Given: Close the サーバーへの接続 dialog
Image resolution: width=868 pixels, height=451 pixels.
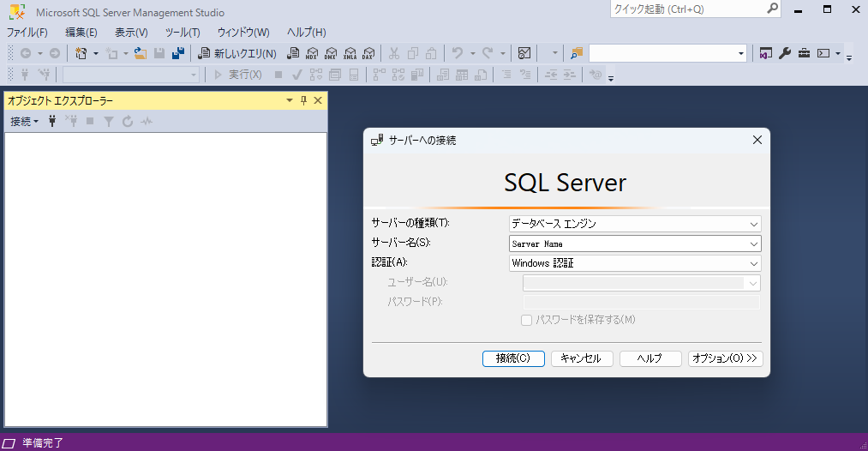Looking at the screenshot, I should click(x=757, y=140).
